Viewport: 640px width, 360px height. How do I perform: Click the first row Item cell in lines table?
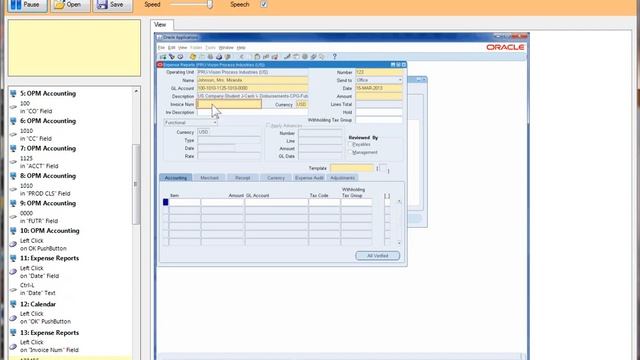pyautogui.click(x=184, y=202)
